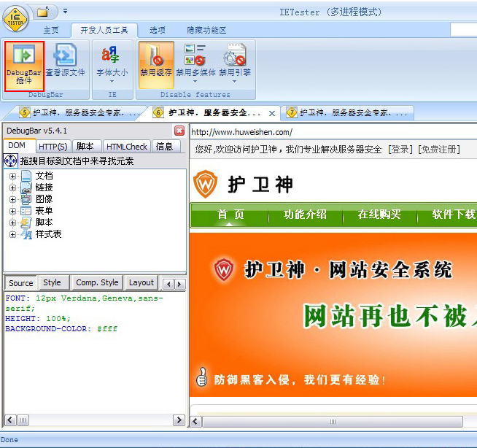Select the 脚本 scripts icon in tree
This screenshot has height=448, width=477.
pos(26,223)
